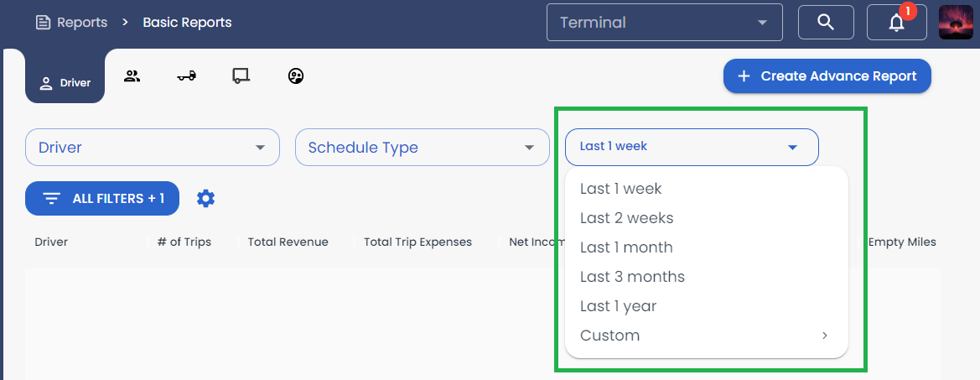Switch to the trailer reports tab icon

tap(241, 76)
